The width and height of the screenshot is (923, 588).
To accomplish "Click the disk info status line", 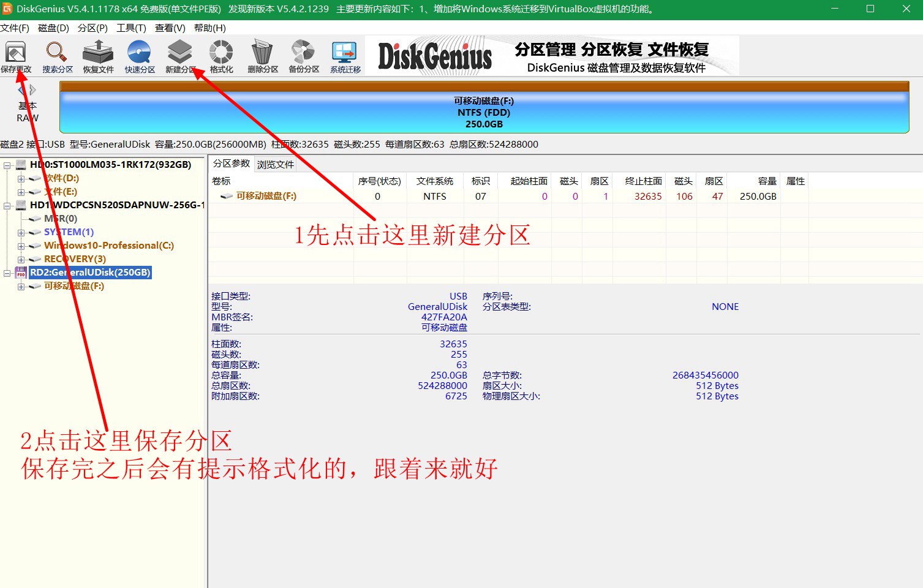I will click(269, 145).
